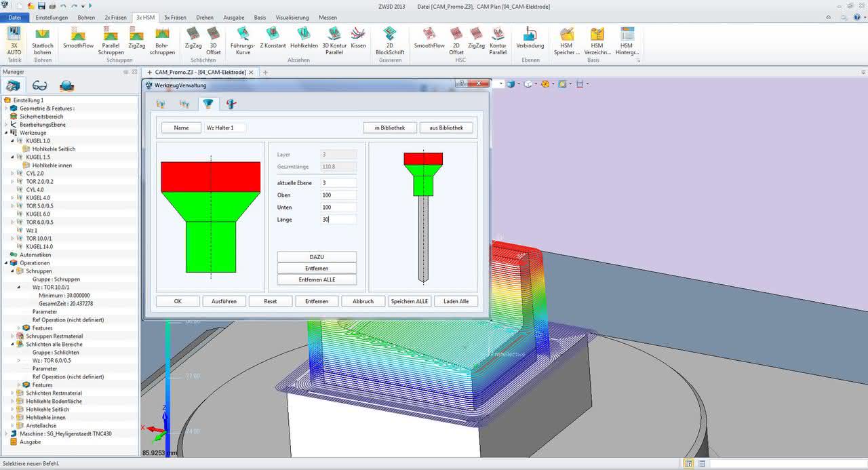The image size is (868, 470).
Task: Select Z Konstant operation
Action: 273,39
